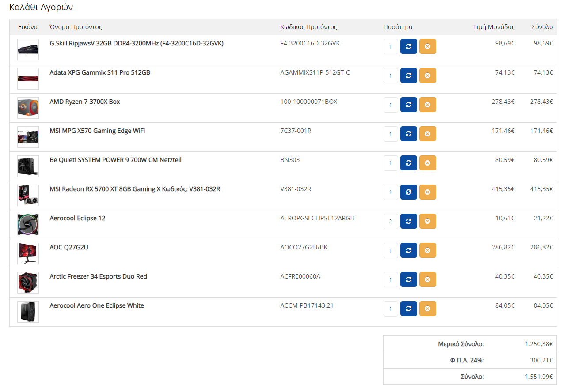Viewport: 570px width, 392px height.
Task: Open AMD Ryzen 7-3700X Box product page
Action: [85, 102]
